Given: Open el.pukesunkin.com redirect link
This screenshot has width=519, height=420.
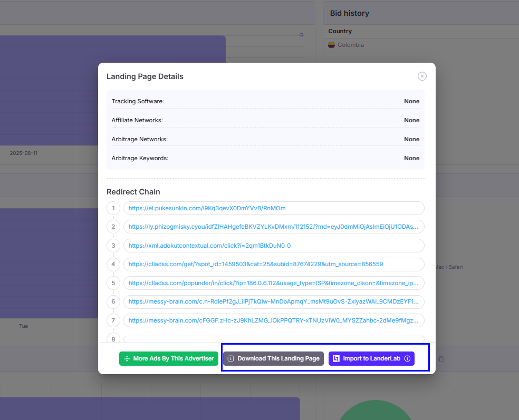Looking at the screenshot, I should click(x=207, y=208).
